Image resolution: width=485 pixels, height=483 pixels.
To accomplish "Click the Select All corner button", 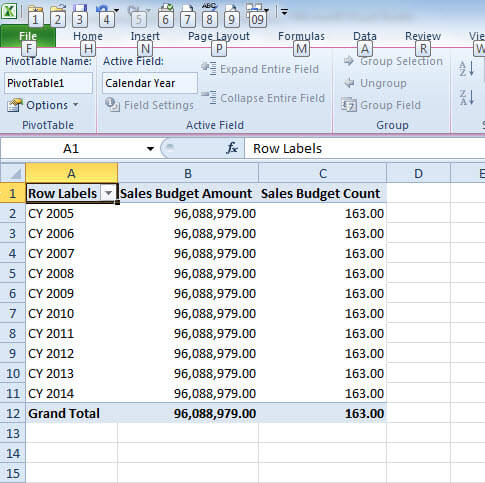I will point(13,173).
